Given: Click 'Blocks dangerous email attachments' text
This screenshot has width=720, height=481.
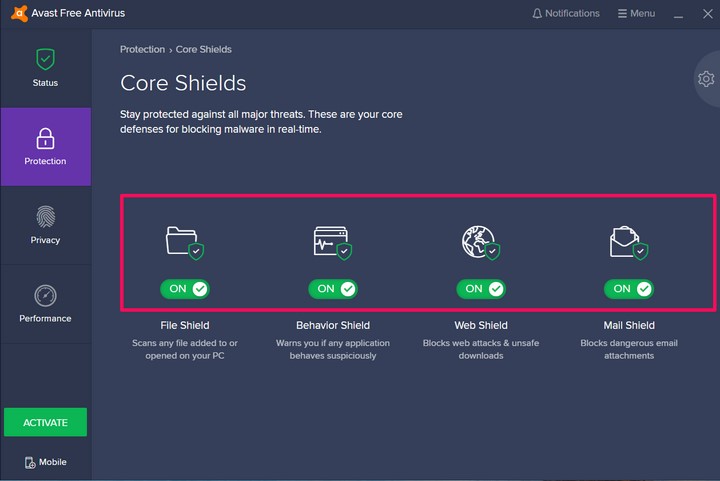Looking at the screenshot, I should pyautogui.click(x=629, y=349).
